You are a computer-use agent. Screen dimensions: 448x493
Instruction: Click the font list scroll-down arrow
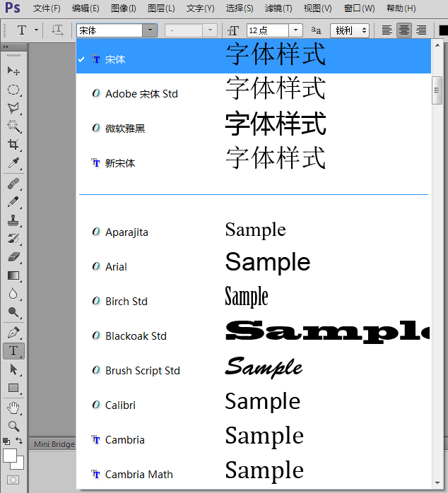point(437,482)
